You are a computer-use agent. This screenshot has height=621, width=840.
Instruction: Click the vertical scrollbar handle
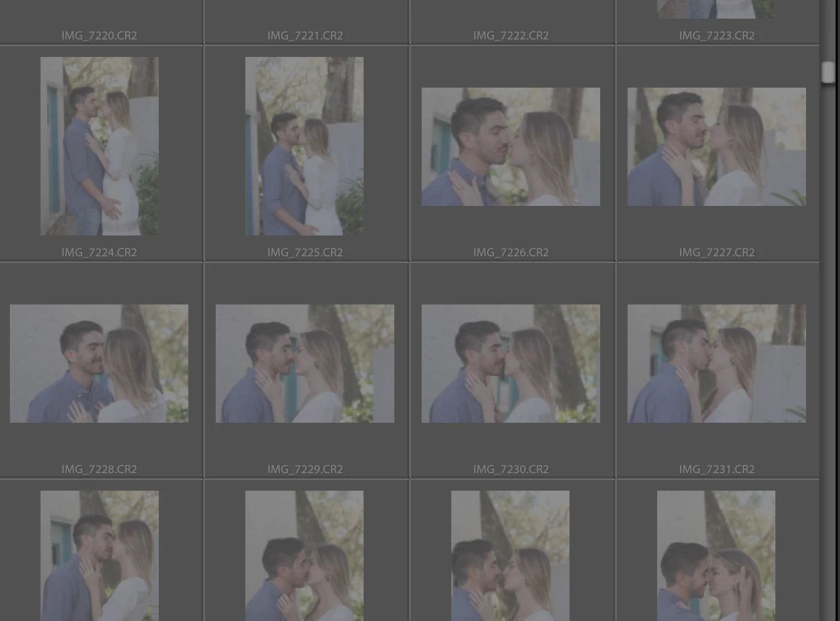click(x=829, y=72)
